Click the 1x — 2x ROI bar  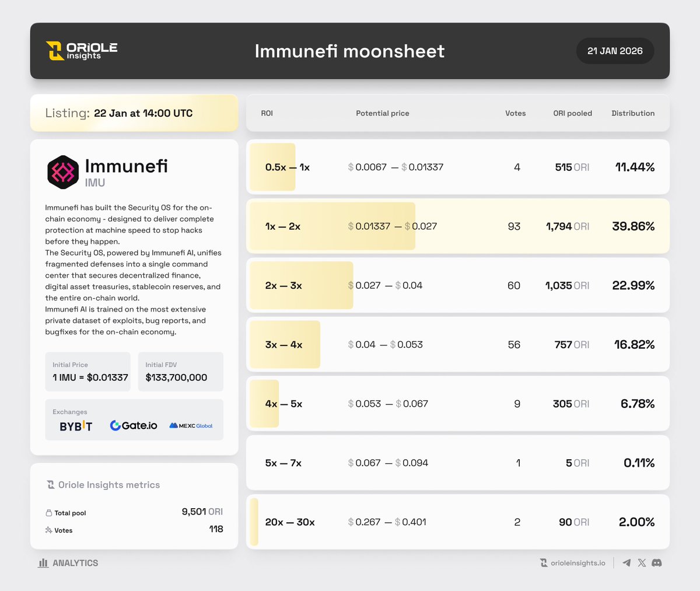332,226
